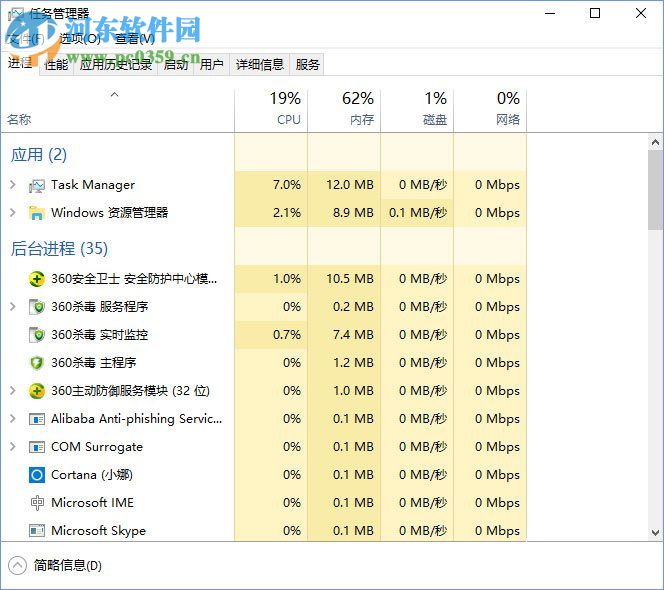Image resolution: width=664 pixels, height=590 pixels.
Task: Switch to the 服务 tab
Action: pyautogui.click(x=307, y=64)
